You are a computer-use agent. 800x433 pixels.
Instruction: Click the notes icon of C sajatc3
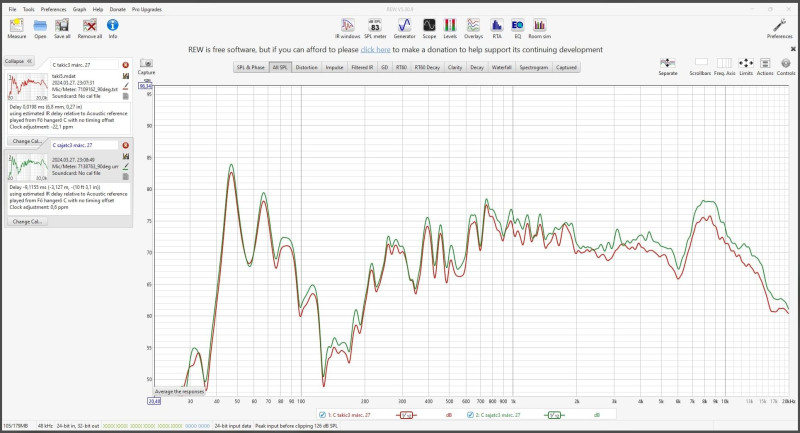(x=126, y=176)
